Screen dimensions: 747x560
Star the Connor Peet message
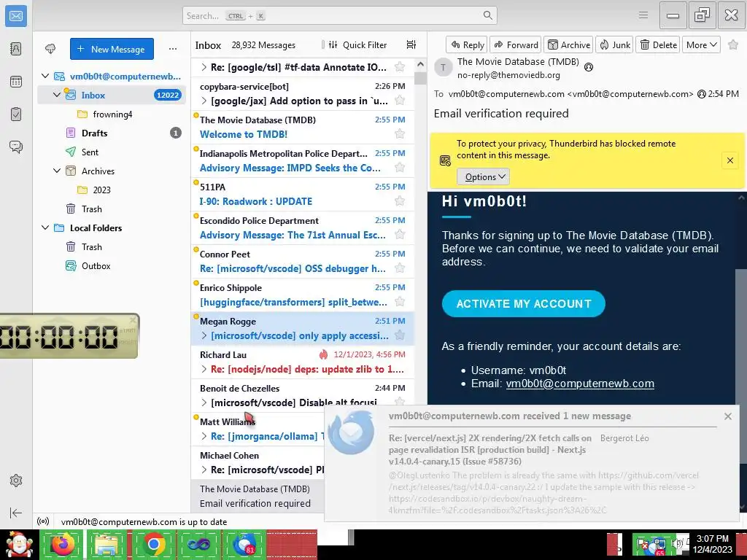point(400,268)
